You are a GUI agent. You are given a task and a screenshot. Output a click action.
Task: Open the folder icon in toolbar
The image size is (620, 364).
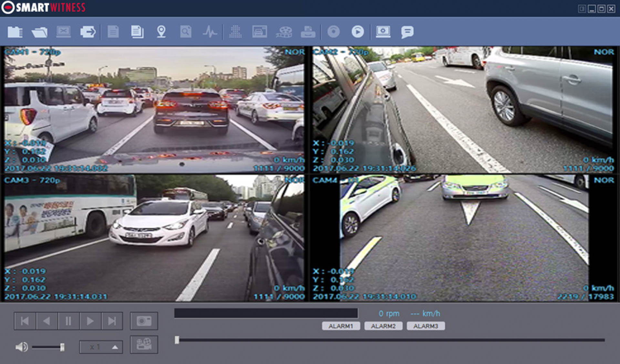click(x=39, y=32)
